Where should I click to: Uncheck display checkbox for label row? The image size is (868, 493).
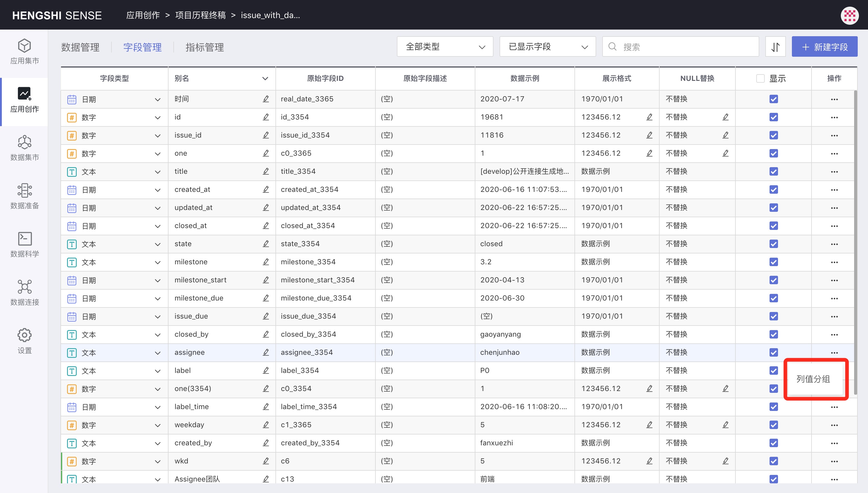[773, 371]
